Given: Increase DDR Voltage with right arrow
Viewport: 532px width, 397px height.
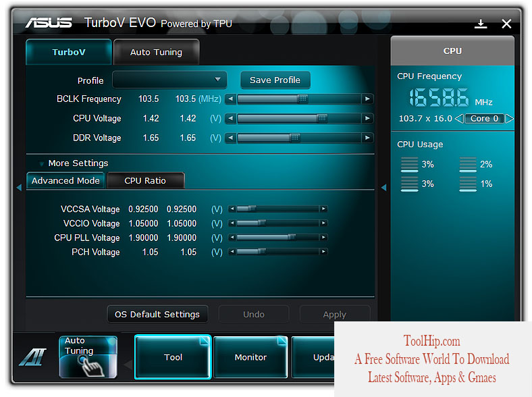Looking at the screenshot, I should [367, 138].
